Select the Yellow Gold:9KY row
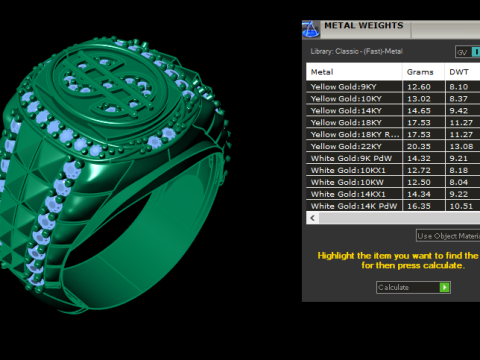 393,87
